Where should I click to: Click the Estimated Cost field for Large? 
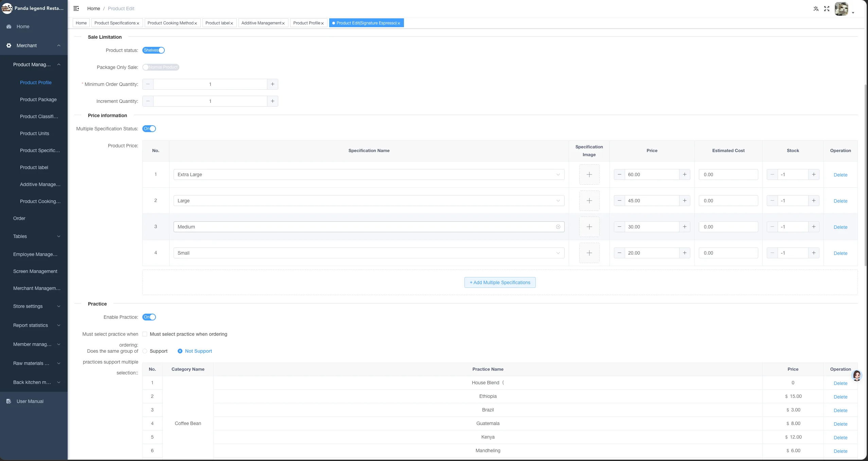(x=728, y=201)
